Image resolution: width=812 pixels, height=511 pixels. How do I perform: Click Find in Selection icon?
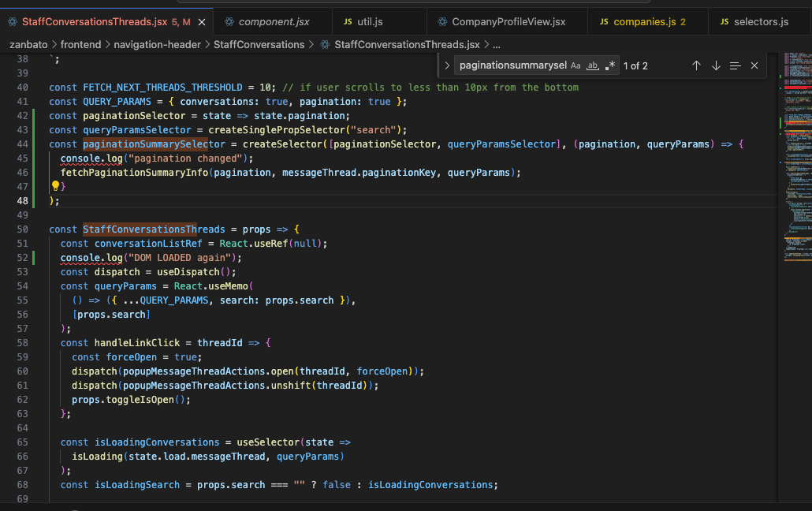(x=735, y=65)
